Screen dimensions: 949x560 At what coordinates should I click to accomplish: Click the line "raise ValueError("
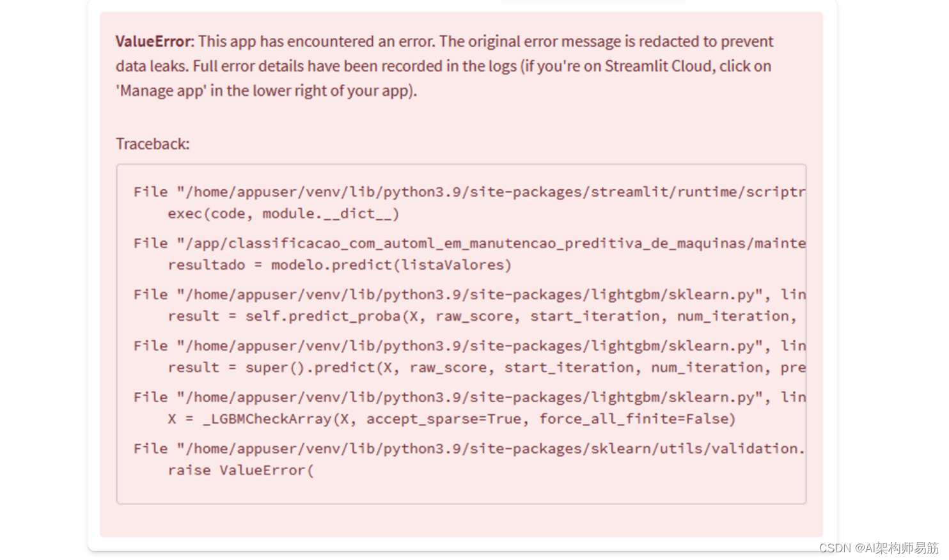(x=241, y=471)
